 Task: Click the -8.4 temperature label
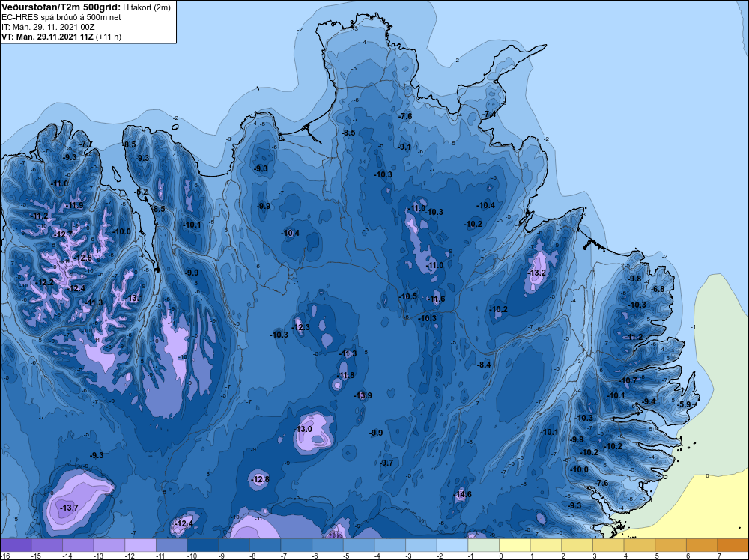[x=484, y=365]
